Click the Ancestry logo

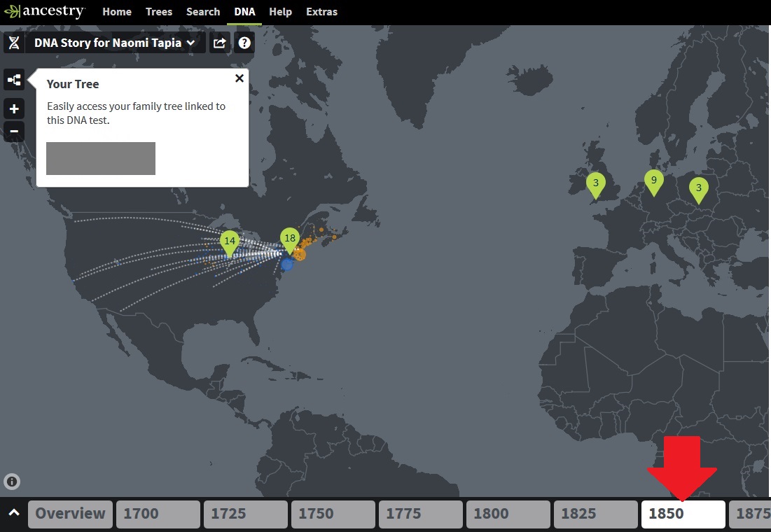45,10
